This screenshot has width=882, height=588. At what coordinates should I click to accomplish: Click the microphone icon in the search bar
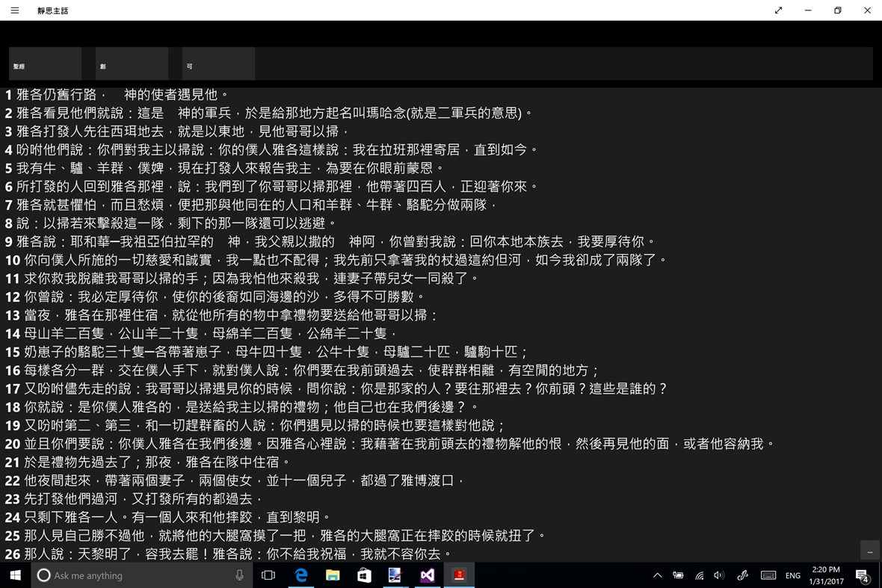pos(239,575)
